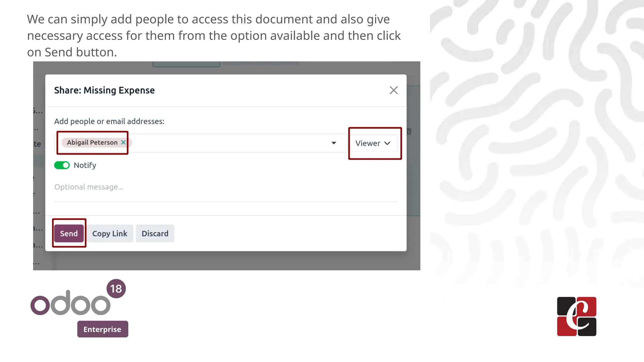This screenshot has width=644, height=362.
Task: Remove Abigail Peterson tag via x icon
Action: pyautogui.click(x=123, y=142)
